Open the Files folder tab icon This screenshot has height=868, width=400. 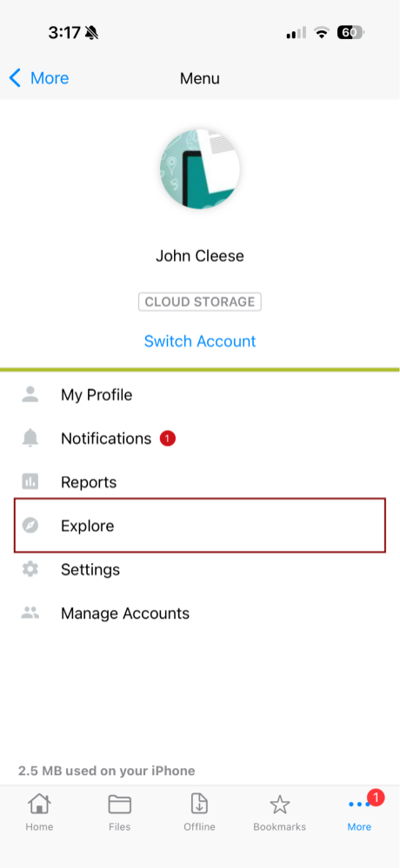120,805
